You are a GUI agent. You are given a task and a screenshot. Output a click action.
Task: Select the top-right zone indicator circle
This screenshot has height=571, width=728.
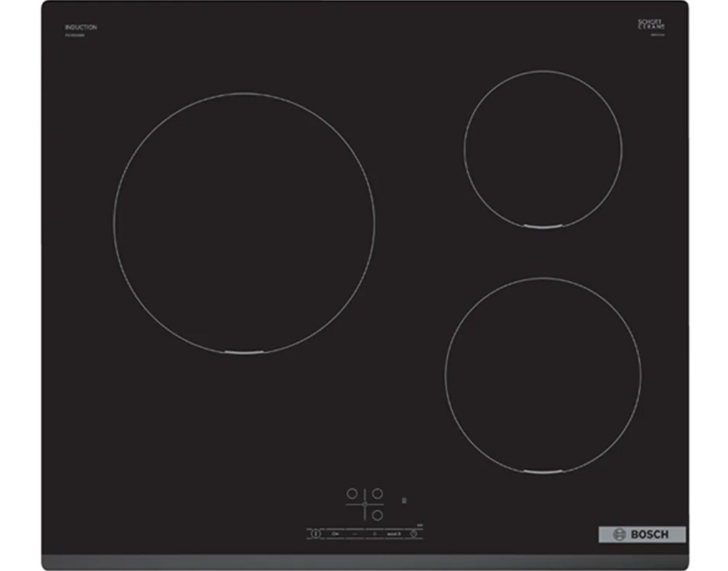[x=378, y=493]
